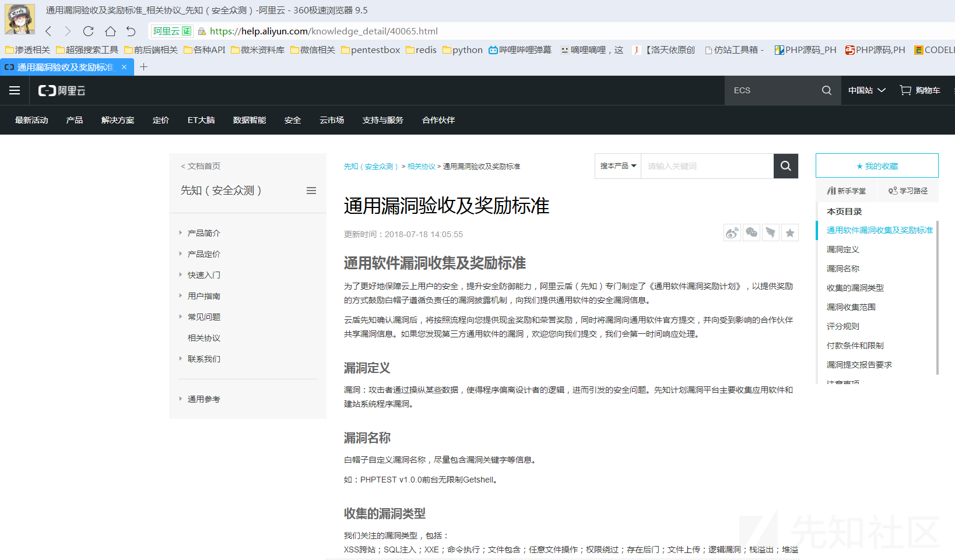Toggle the 先知 sidebar list menu icon
The image size is (955, 560).
pyautogui.click(x=311, y=191)
